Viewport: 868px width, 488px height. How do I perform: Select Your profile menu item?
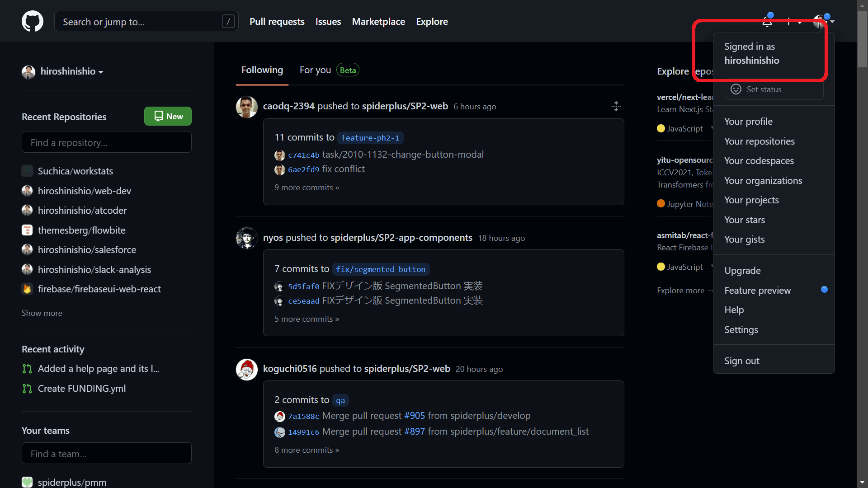[x=774, y=121]
